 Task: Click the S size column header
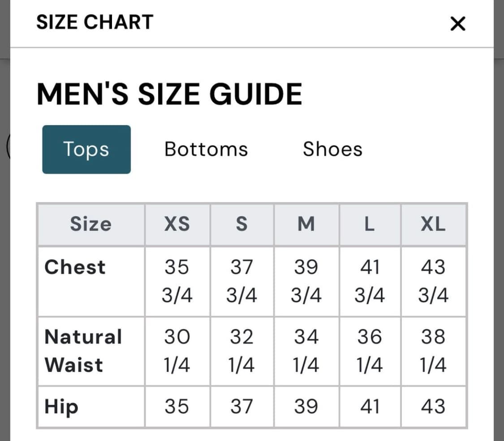pos(241,224)
